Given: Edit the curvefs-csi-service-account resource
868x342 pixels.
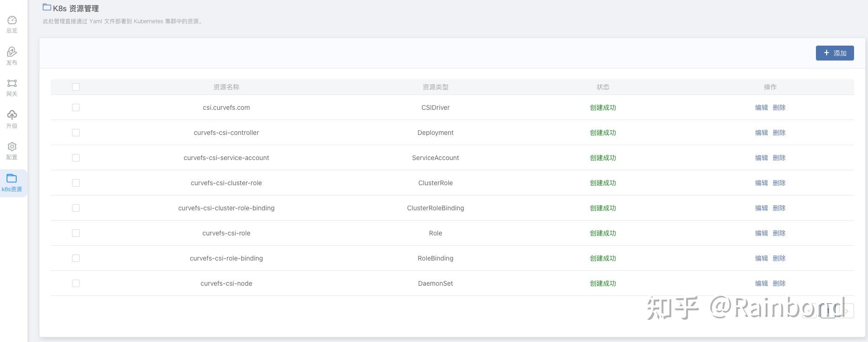Looking at the screenshot, I should click(x=761, y=158).
